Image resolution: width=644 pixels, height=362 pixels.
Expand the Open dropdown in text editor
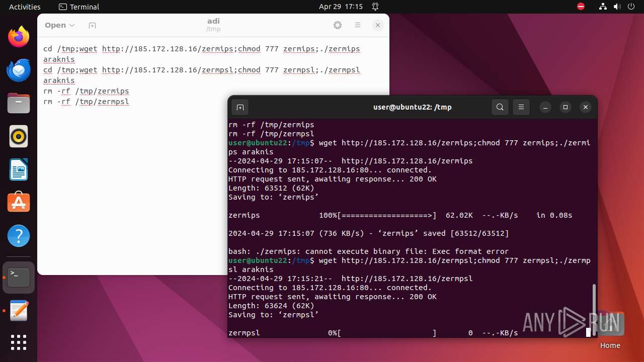pos(59,25)
